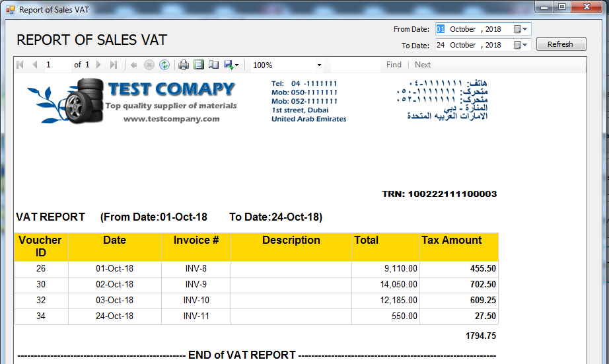
Task: Print the report using printer icon
Action: (184, 65)
